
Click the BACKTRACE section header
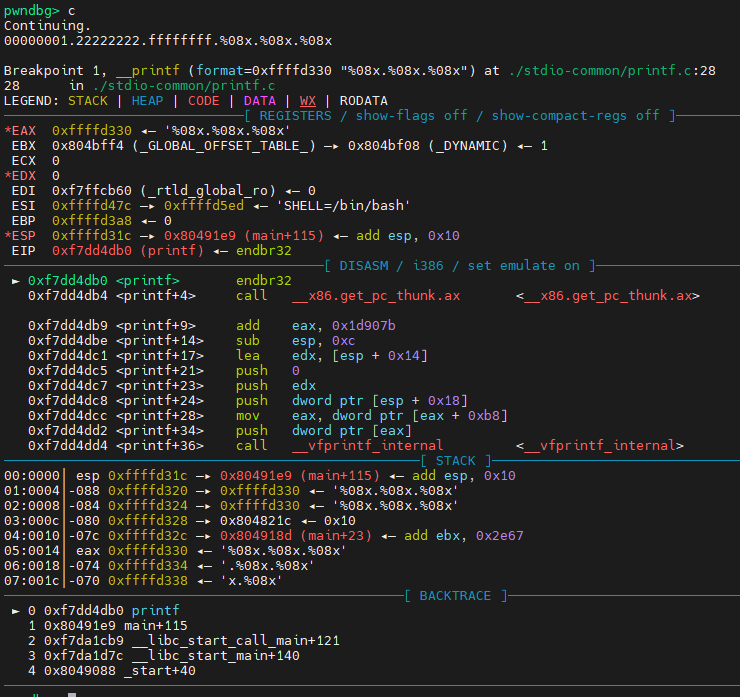[x=455, y=595]
